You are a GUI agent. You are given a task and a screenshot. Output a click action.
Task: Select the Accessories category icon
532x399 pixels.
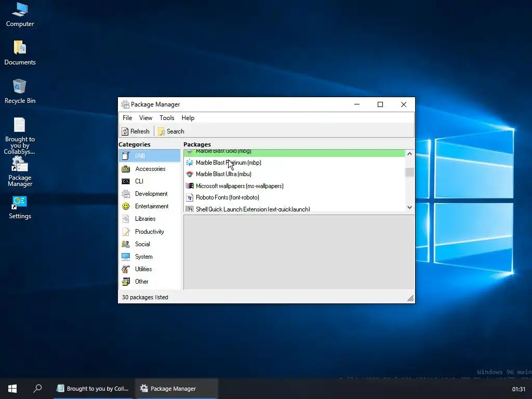pyautogui.click(x=126, y=169)
